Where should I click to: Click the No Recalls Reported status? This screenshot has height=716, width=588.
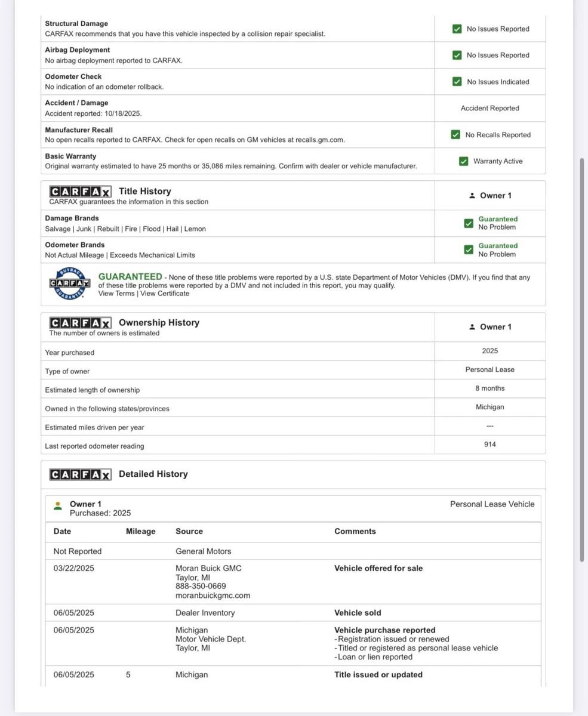498,135
